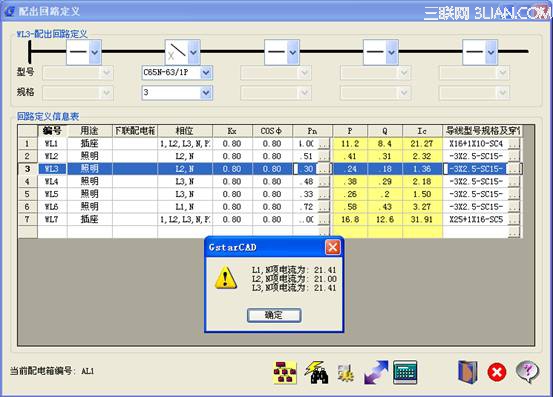Click the 相位 column header
Image resolution: width=553 pixels, height=397 pixels.
(185, 131)
